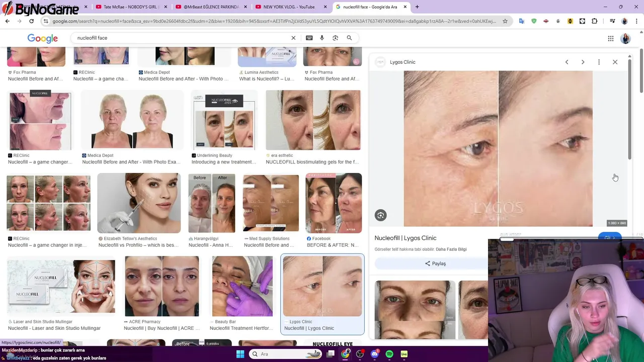
Task: Focus the URL address bar
Action: click(274, 21)
